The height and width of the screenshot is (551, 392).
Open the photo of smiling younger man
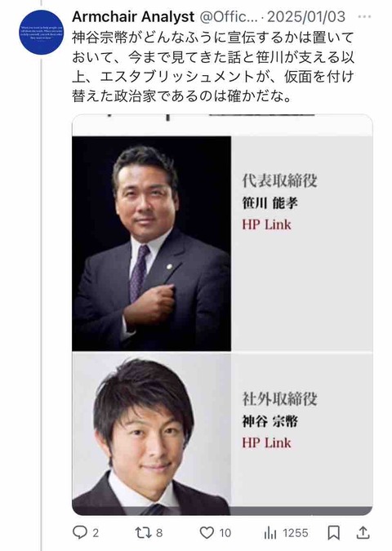152,434
